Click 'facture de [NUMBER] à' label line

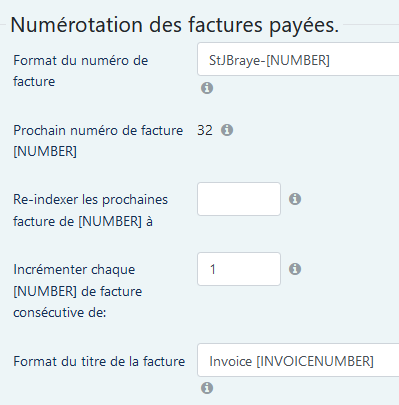[83, 221]
